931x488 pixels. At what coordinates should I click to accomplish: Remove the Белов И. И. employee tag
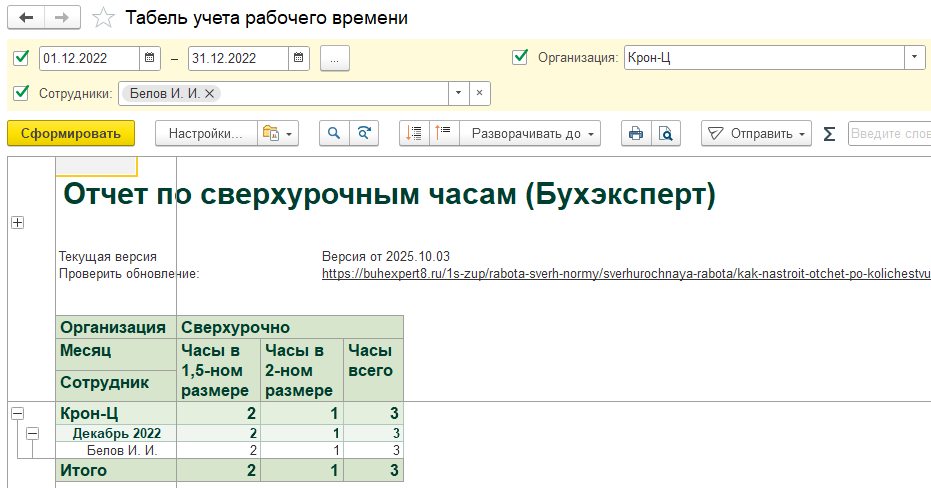[x=211, y=93]
